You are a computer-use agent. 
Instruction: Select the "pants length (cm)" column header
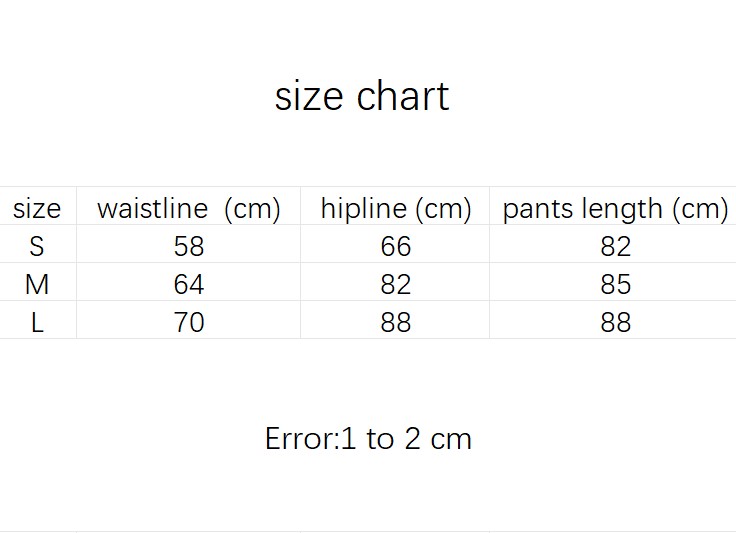(x=615, y=208)
